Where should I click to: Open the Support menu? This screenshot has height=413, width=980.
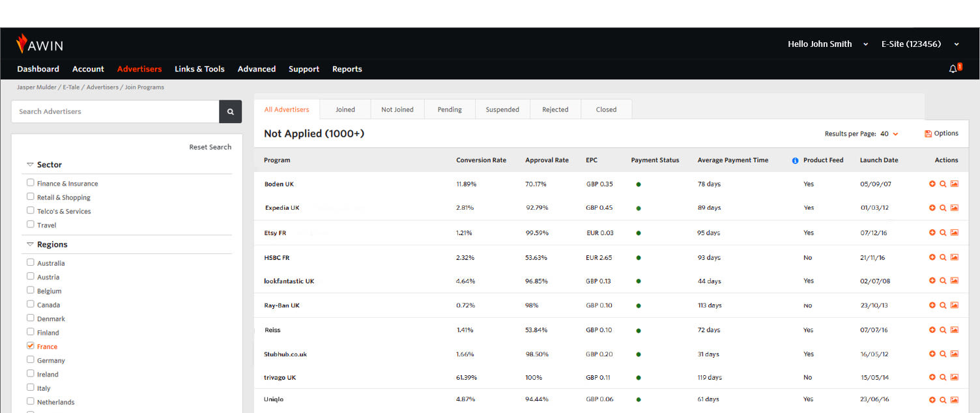pos(304,69)
